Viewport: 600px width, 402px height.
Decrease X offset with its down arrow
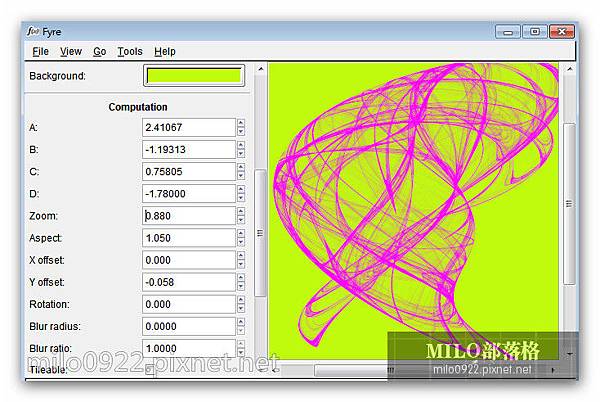coord(241,265)
